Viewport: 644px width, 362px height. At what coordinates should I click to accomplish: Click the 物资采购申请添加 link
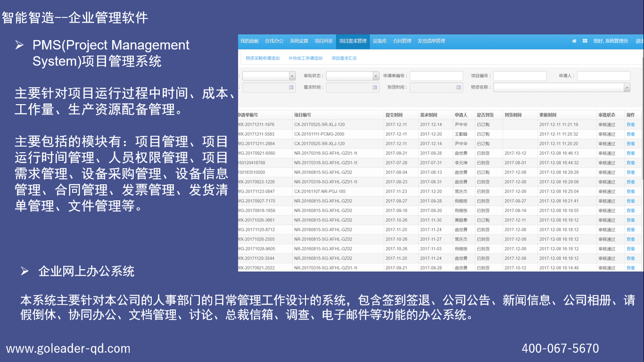263,58
